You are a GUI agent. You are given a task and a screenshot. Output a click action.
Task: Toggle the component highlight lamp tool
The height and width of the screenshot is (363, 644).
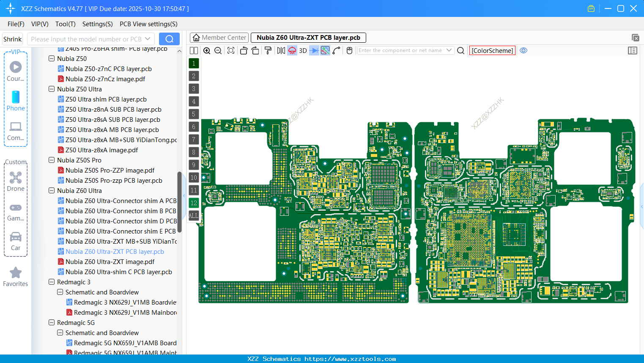291,50
